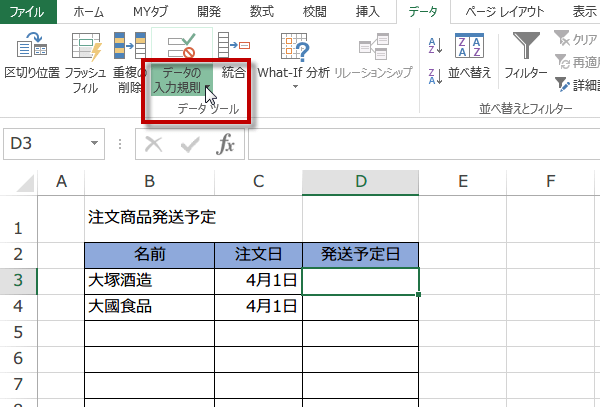Click the 4月1日 cell in row 4

pyautogui.click(x=258, y=307)
